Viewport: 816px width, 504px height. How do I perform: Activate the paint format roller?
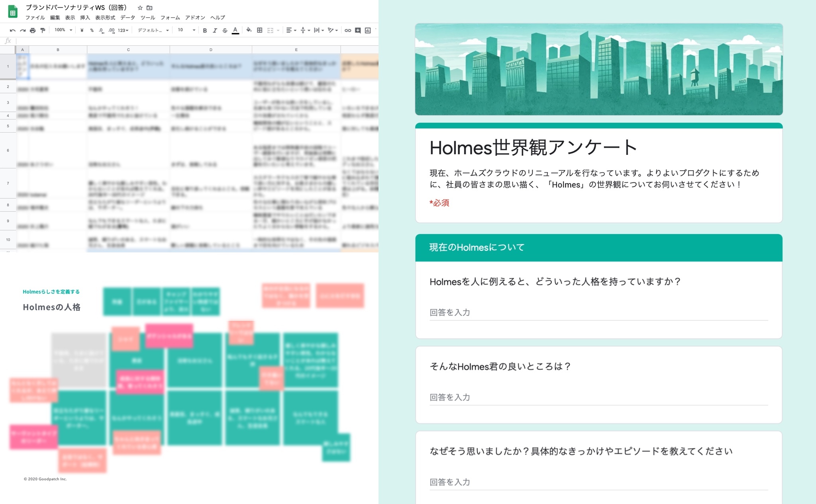(x=43, y=30)
